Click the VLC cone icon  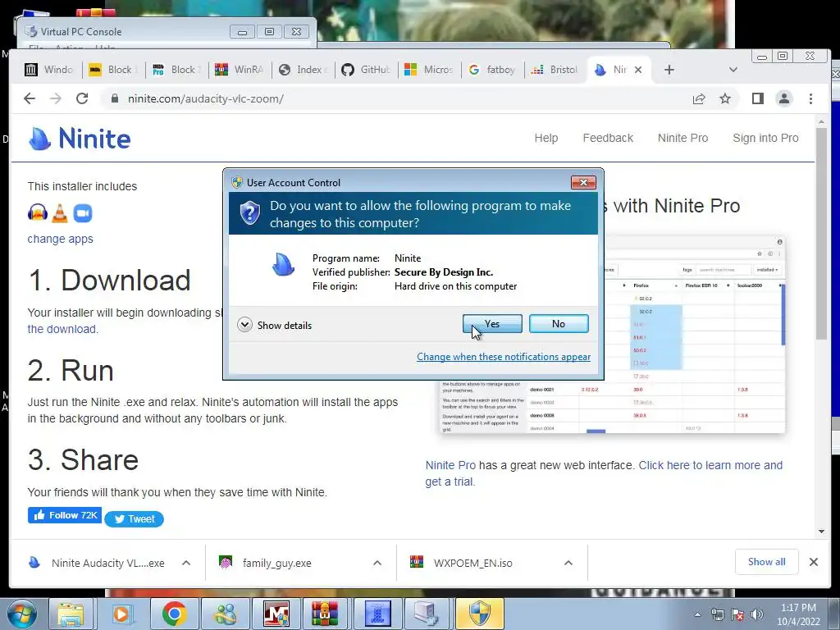point(60,213)
